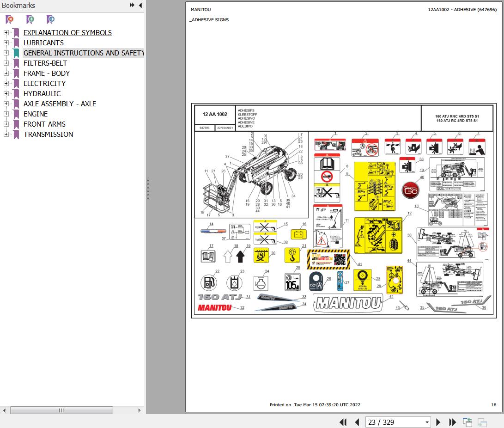Expand the TRANSMISSION bookmark node
Image resolution: width=504 pixels, height=428 pixels.
[6, 134]
